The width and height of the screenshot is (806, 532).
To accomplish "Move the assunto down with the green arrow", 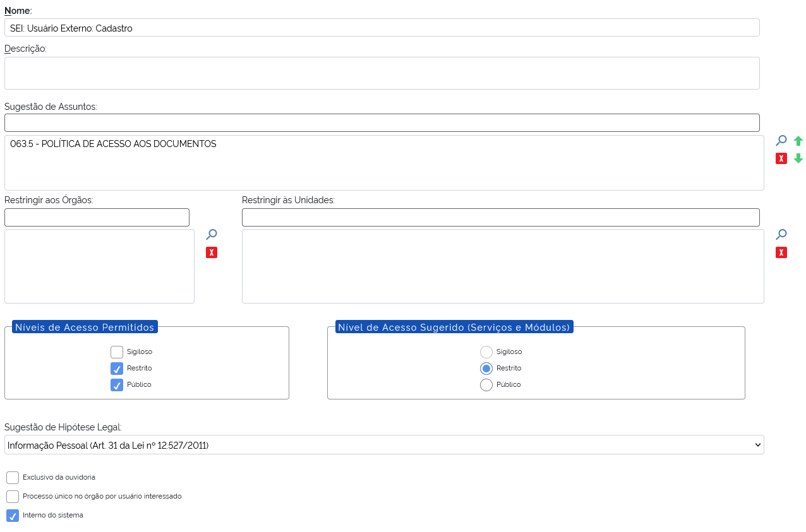I will [x=798, y=158].
